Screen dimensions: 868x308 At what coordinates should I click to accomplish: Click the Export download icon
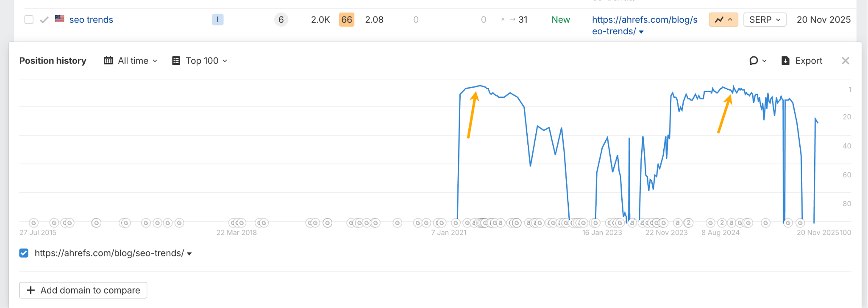coord(786,61)
